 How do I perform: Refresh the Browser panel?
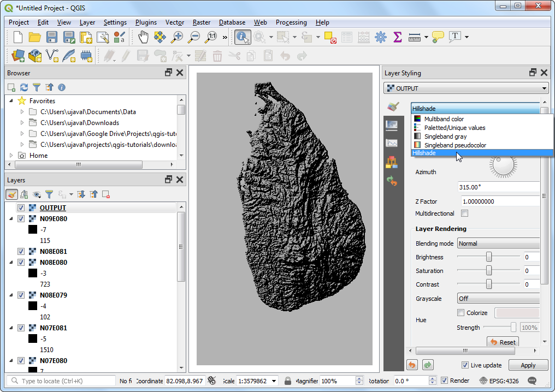[24, 87]
